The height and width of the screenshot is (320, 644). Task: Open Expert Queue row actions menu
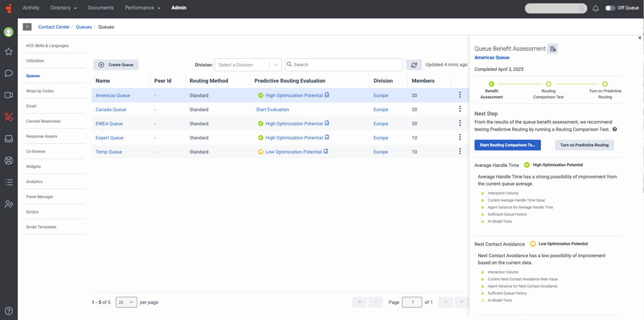pos(460,137)
